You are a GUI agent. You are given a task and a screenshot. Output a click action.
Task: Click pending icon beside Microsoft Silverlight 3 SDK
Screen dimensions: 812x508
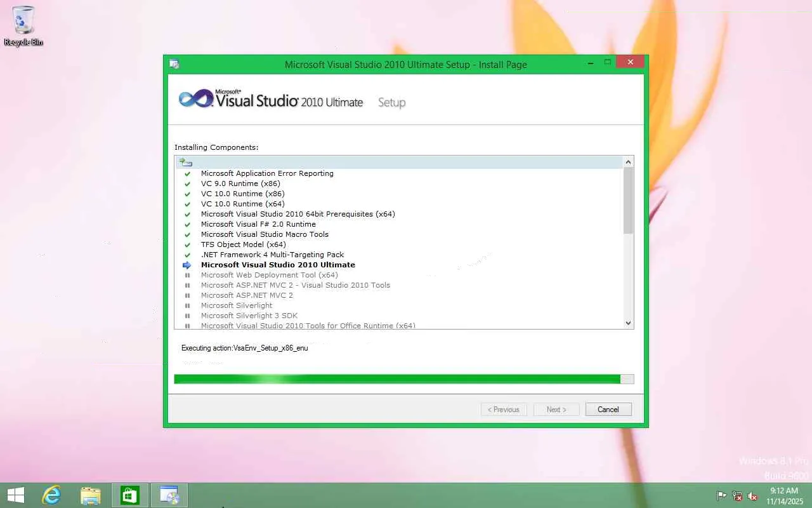pyautogui.click(x=187, y=316)
